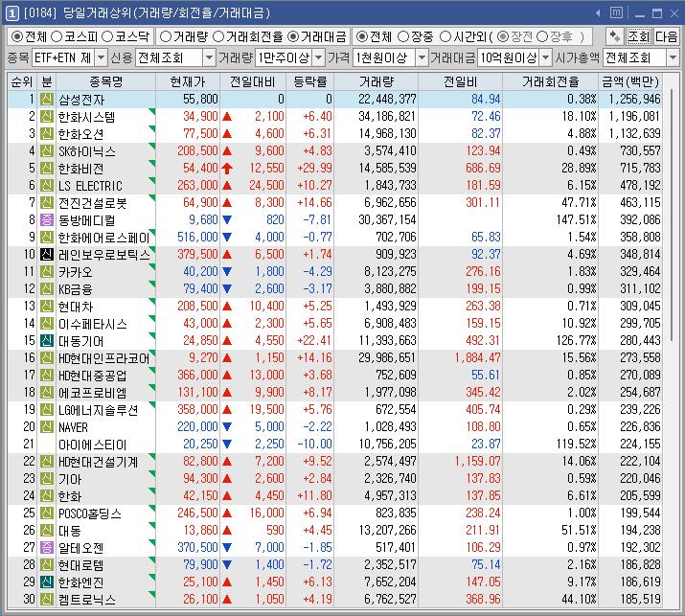Click the 등락률 column header

(x=309, y=81)
